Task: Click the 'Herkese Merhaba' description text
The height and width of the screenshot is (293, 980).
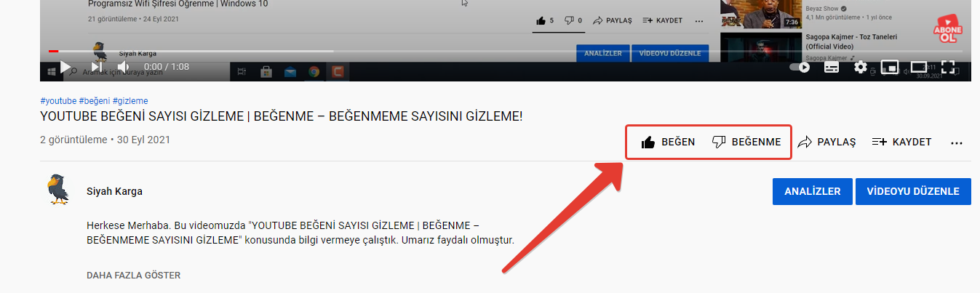Action: pos(300,232)
